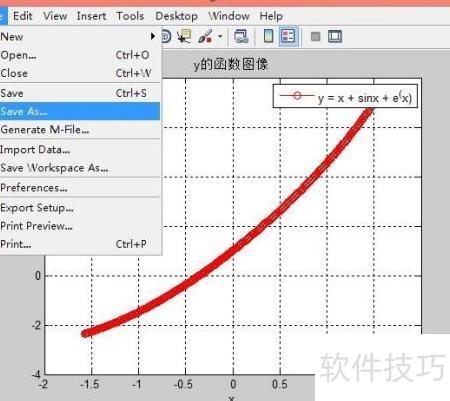Open the brush color dropdown arrow
This screenshot has width=450, height=401.
tap(220, 36)
